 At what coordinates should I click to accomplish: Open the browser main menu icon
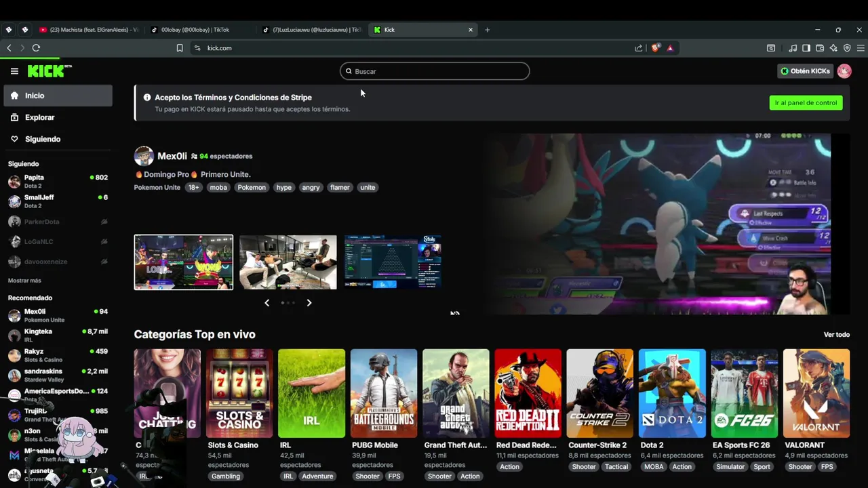pos(861,48)
